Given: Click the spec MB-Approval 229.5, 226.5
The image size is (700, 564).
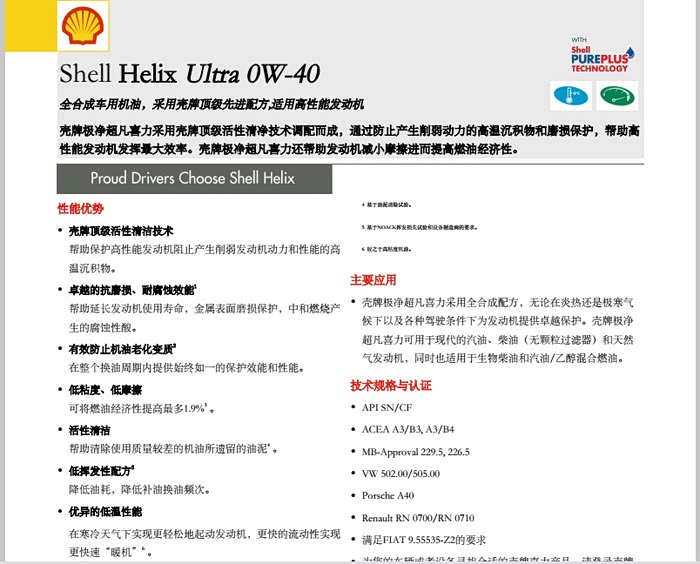Looking at the screenshot, I should 416,452.
